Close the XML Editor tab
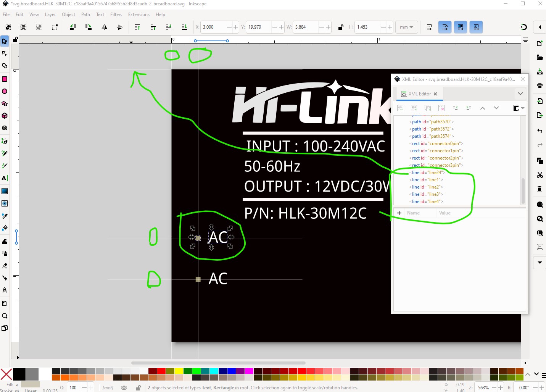546x392 pixels. point(435,94)
